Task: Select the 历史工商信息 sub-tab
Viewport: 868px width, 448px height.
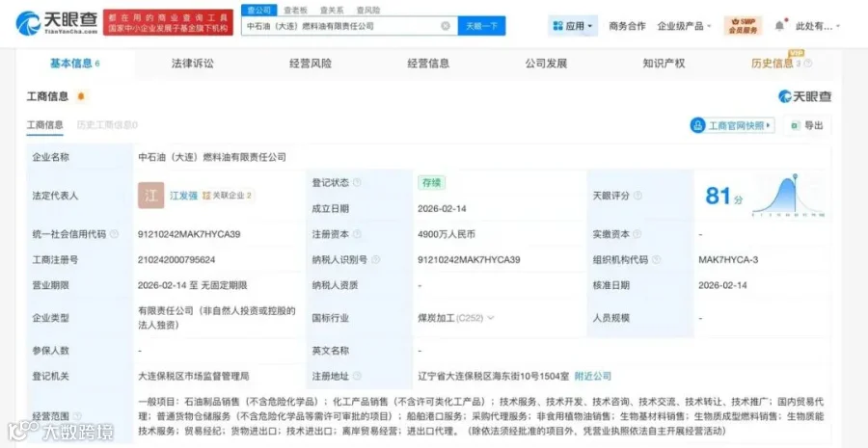Action: (107, 125)
